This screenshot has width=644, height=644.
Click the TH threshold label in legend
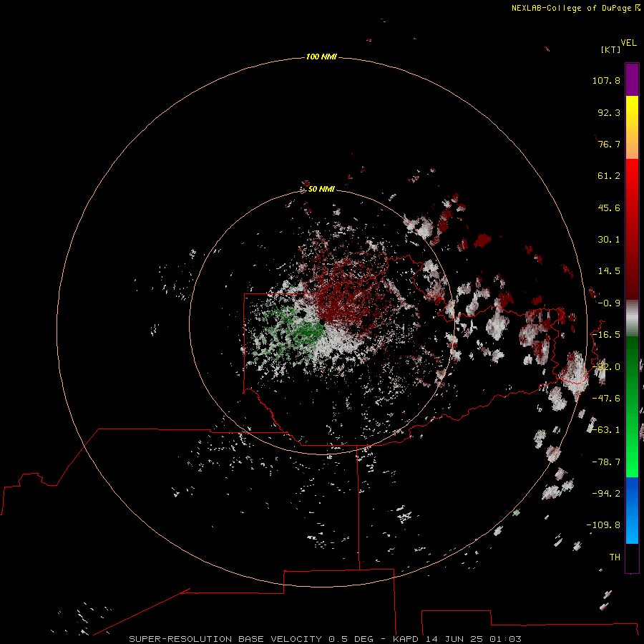coord(615,557)
